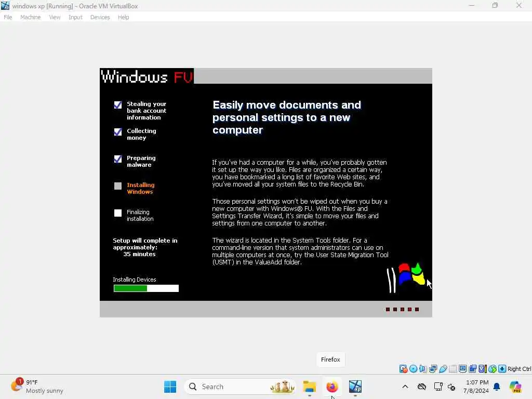This screenshot has height=399, width=532.
Task: Click the optical drive indicator icon
Action: tap(413, 369)
